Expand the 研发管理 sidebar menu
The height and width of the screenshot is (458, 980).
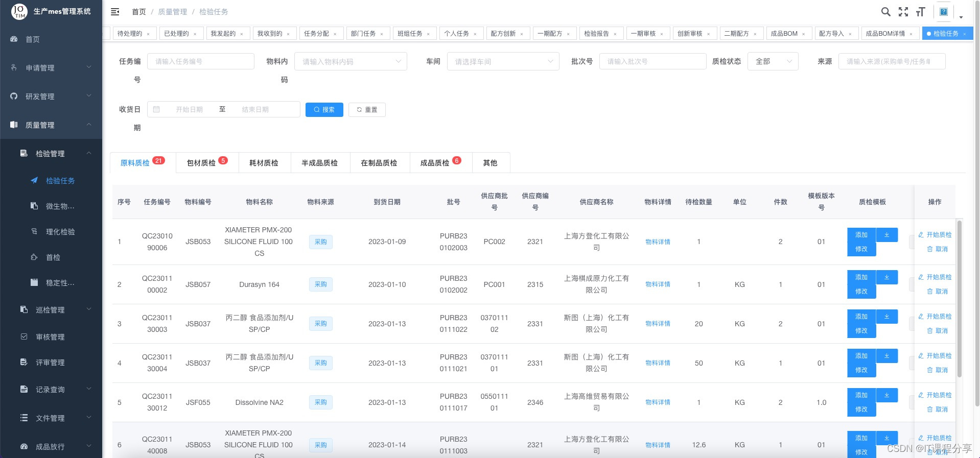pos(51,97)
